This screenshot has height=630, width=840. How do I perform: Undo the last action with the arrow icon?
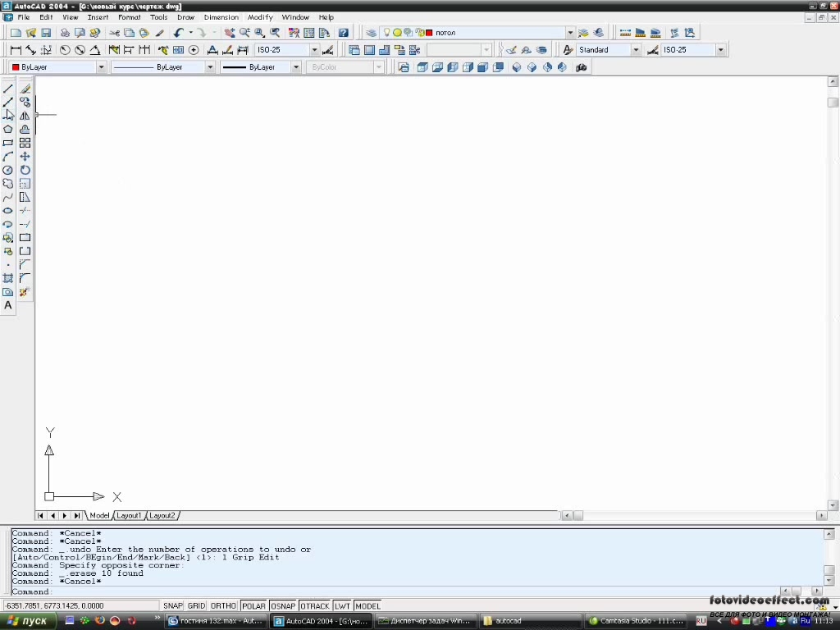pyautogui.click(x=178, y=33)
